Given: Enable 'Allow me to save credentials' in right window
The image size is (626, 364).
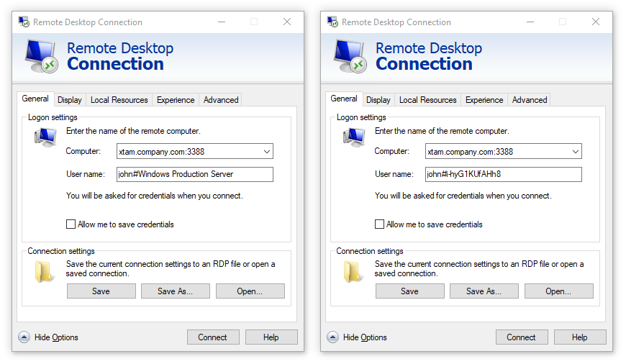Looking at the screenshot, I should [x=379, y=224].
